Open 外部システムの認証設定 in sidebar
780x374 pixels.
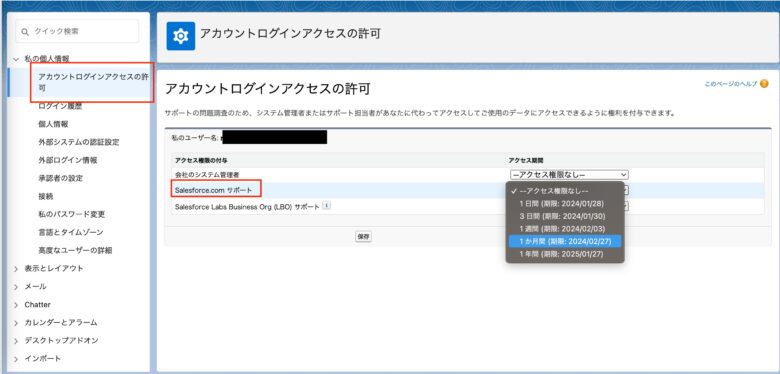(79, 142)
